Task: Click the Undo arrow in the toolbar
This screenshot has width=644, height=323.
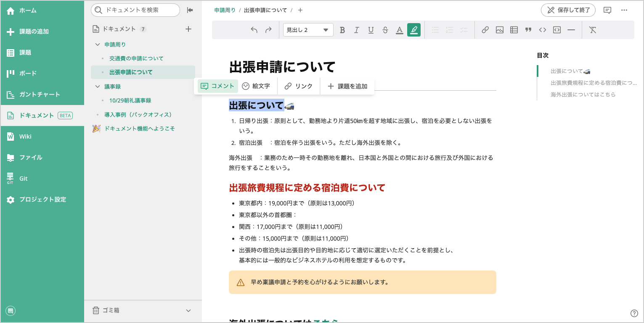Action: pos(254,30)
